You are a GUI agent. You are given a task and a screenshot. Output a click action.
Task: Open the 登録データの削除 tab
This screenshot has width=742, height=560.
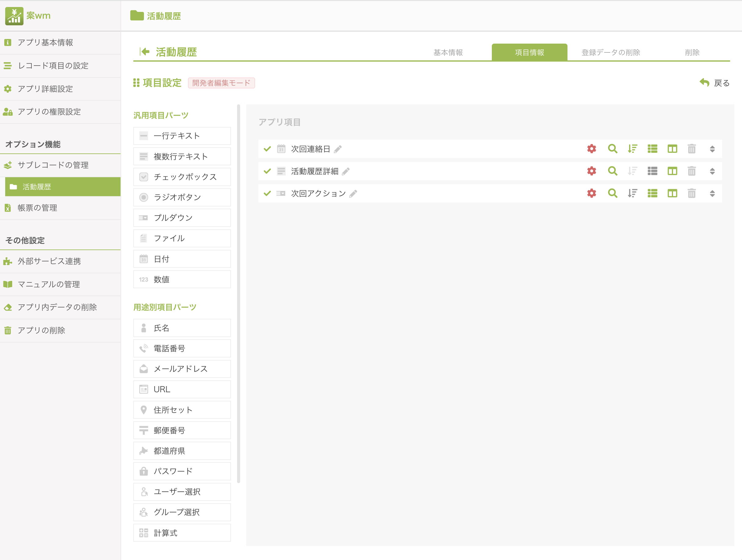click(x=611, y=52)
